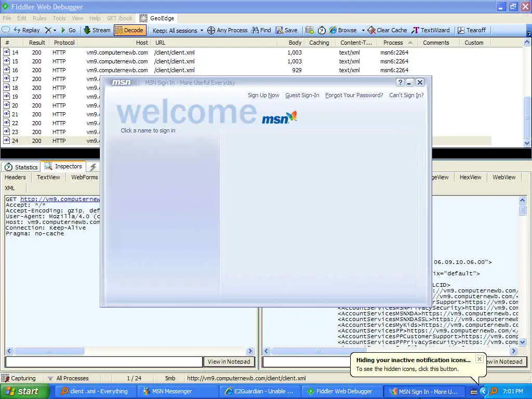Select the TextView request inspector tab

point(48,177)
